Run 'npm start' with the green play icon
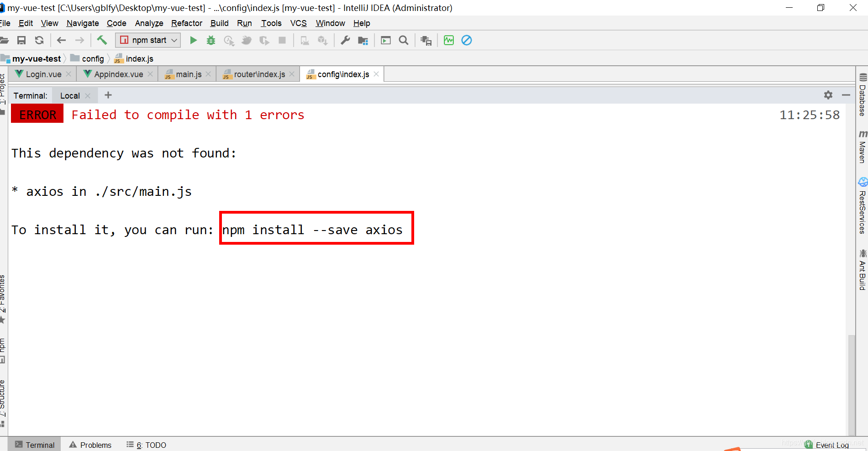Image resolution: width=868 pixels, height=451 pixels. pos(193,40)
